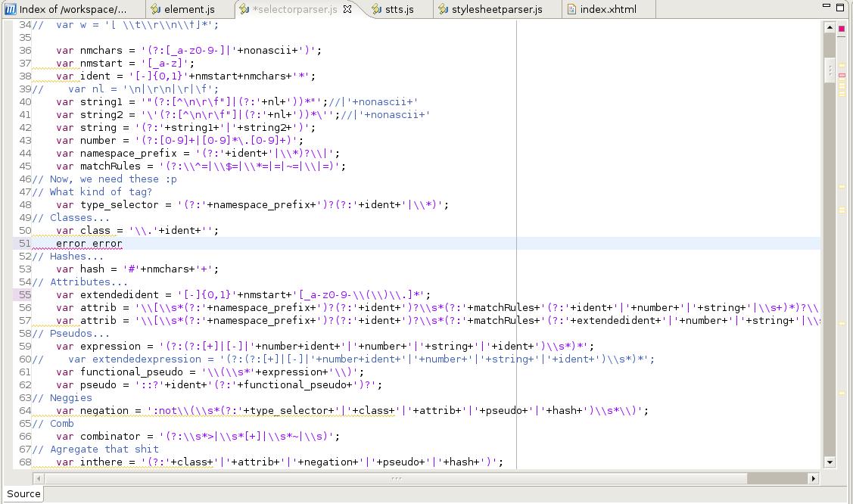Viewport: 853px width, 504px height.
Task: Click 'namespace_prefix' declaration on line 44
Action: [129, 154]
